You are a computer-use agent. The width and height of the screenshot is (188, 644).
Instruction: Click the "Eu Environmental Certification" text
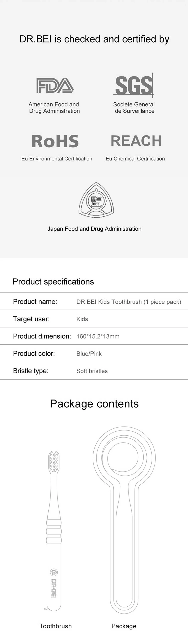(57, 159)
